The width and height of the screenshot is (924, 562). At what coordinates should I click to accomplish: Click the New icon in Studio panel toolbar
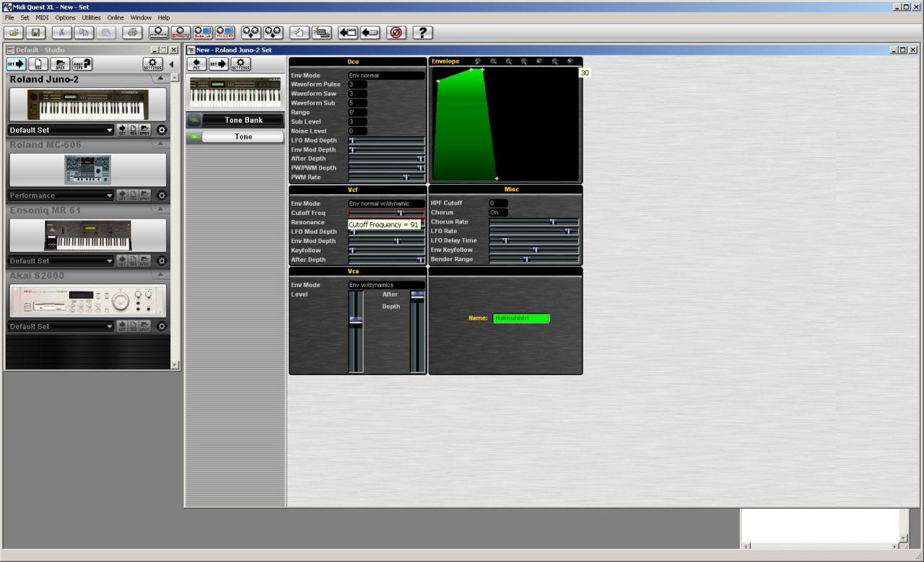pos(38,64)
